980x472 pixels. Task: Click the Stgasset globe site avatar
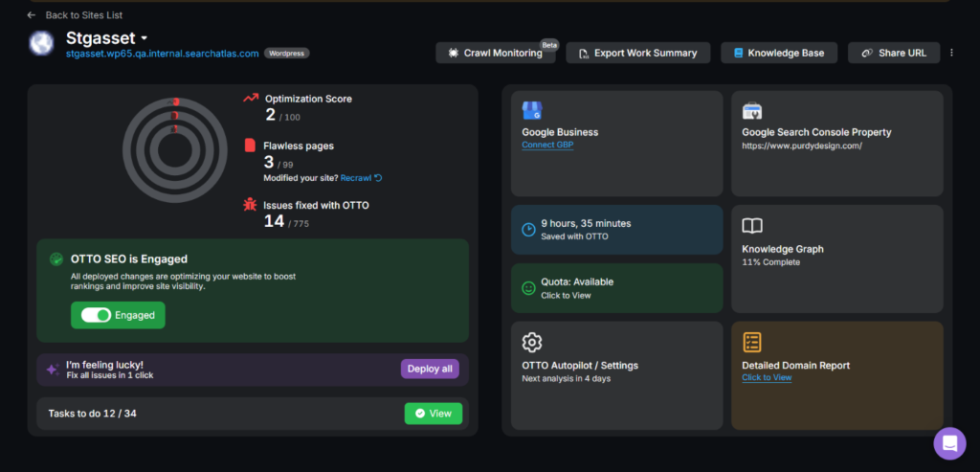(x=41, y=43)
